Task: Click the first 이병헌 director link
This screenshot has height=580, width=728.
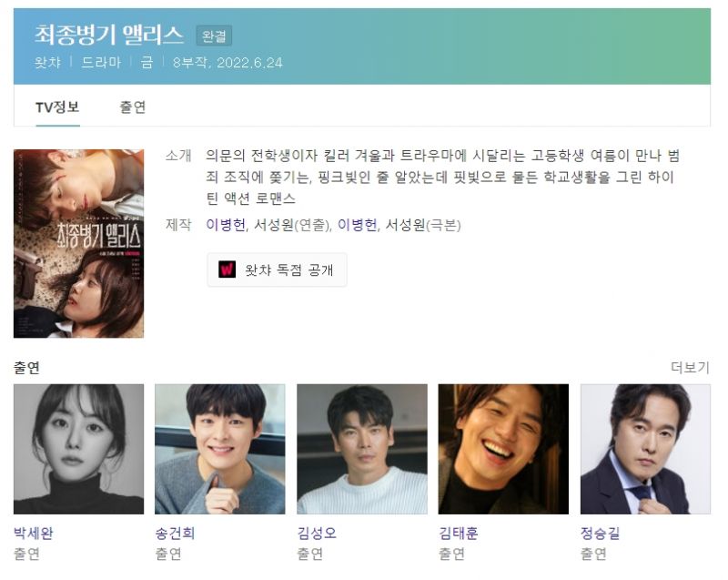Action: [x=226, y=225]
